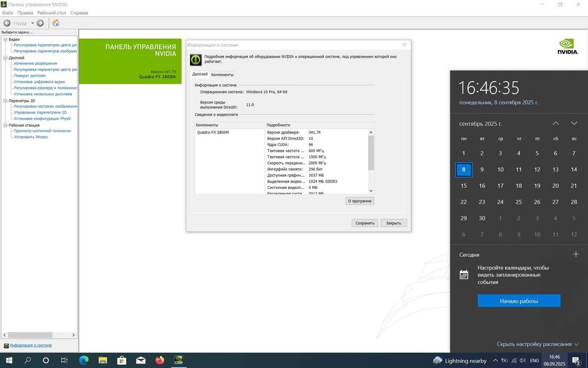588x368 pixels.
Task: Go to next month in calendar
Action: pyautogui.click(x=574, y=123)
